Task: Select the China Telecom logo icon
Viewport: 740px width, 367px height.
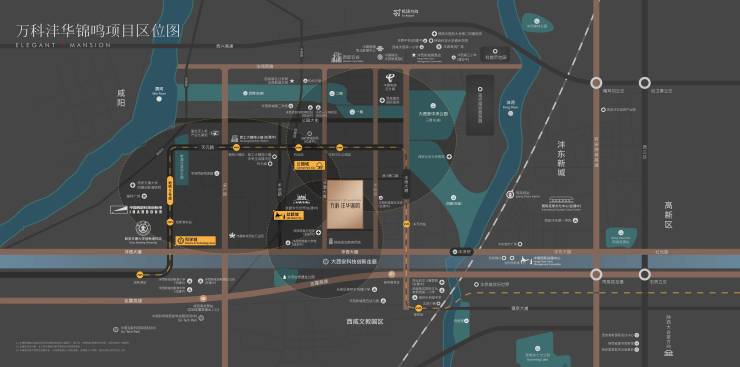Action: (390, 78)
